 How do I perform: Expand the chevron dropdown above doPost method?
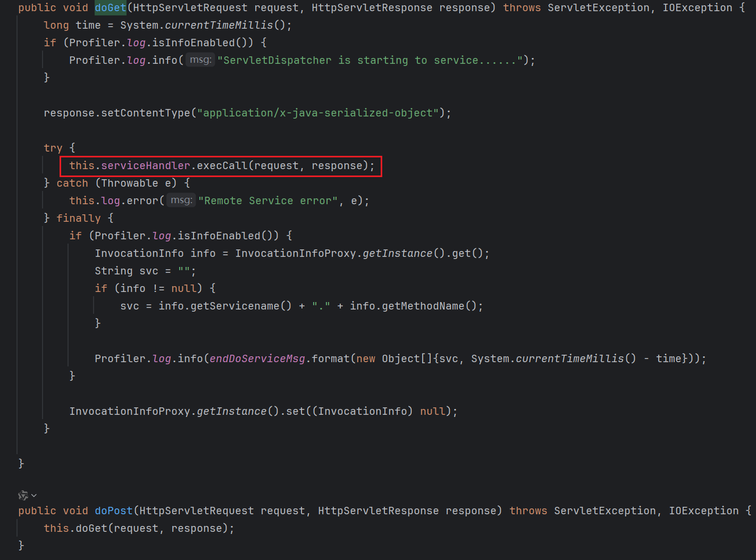pyautogui.click(x=34, y=495)
